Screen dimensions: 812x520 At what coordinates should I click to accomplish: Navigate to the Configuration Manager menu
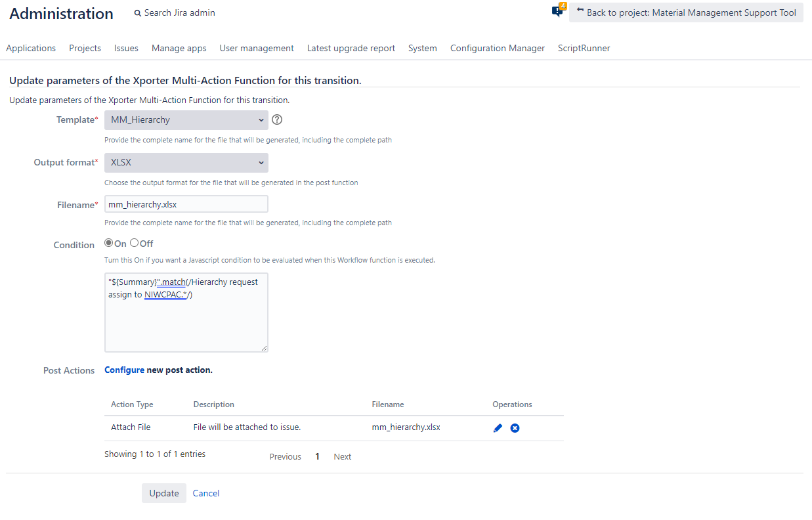click(x=497, y=48)
